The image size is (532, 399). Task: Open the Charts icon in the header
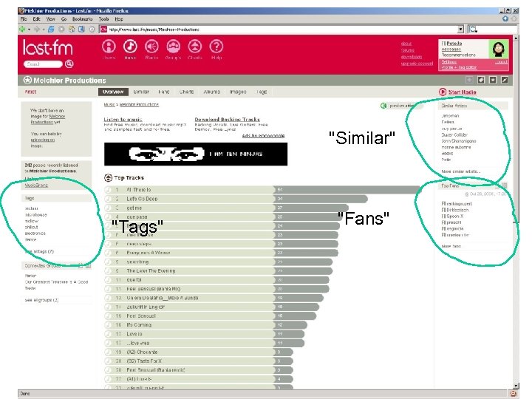pos(195,47)
